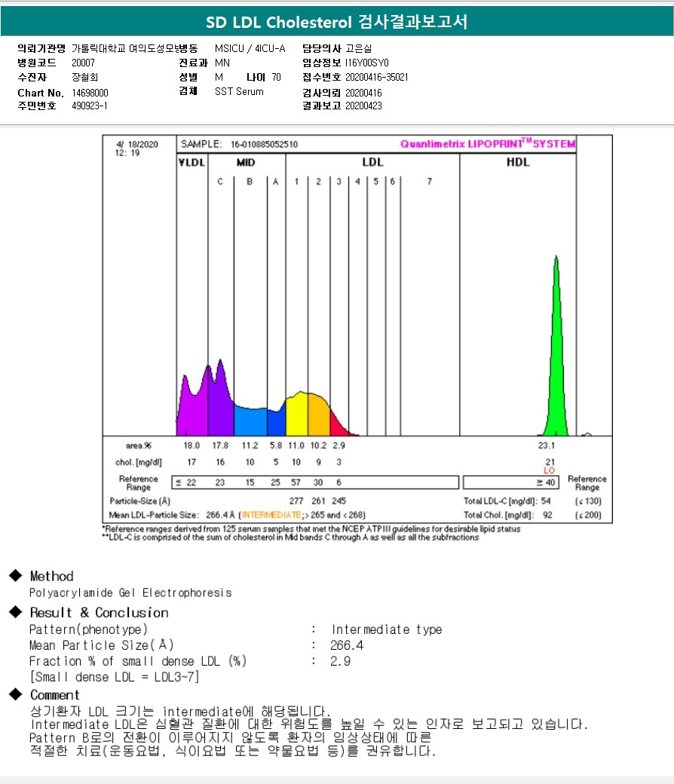The image size is (674, 784).
Task: Click the orange INTERMEDIATE label
Action: [x=272, y=515]
